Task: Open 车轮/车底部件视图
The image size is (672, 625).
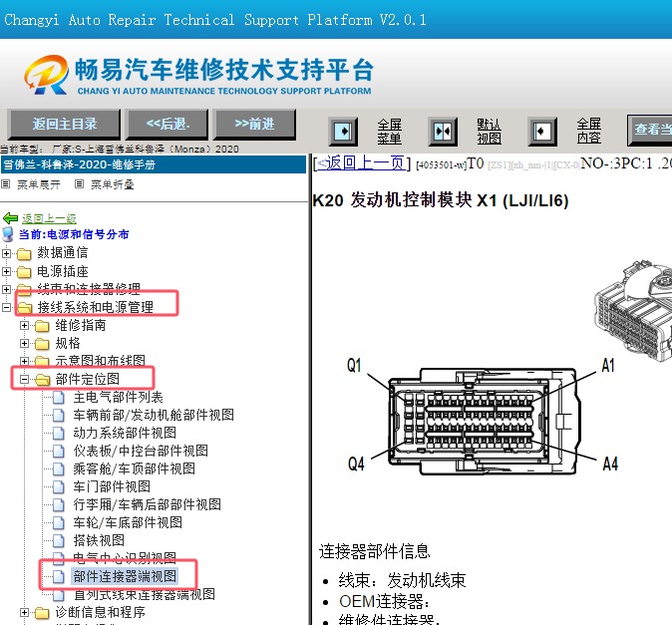Action: pos(128,523)
